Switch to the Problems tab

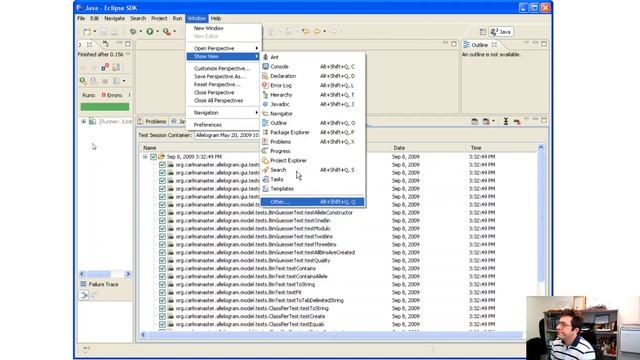point(152,121)
